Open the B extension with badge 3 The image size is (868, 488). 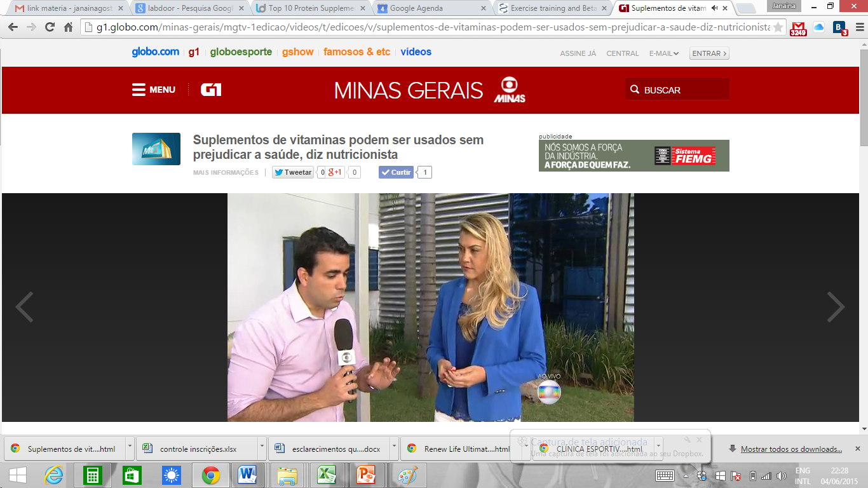[840, 28]
